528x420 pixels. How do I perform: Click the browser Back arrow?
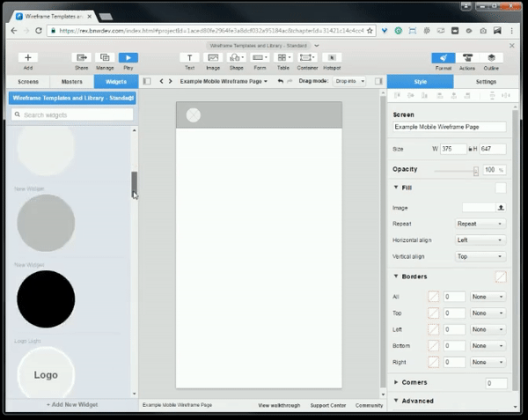click(14, 31)
